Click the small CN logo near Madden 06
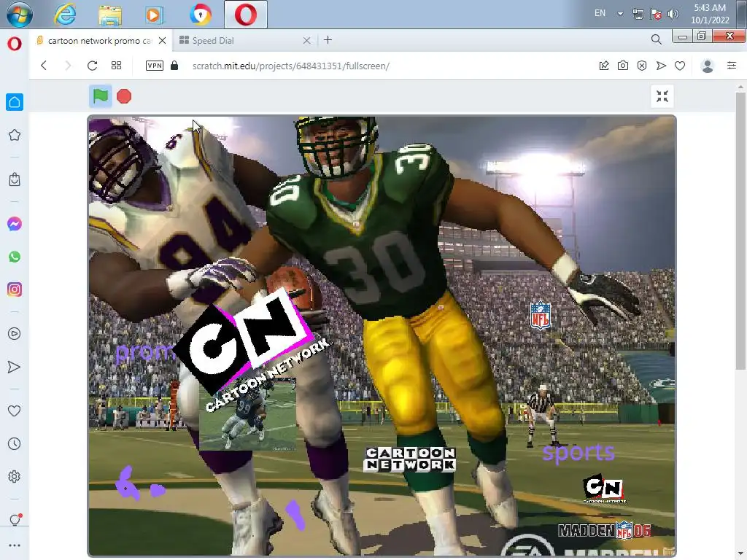The width and height of the screenshot is (747, 560). (603, 489)
